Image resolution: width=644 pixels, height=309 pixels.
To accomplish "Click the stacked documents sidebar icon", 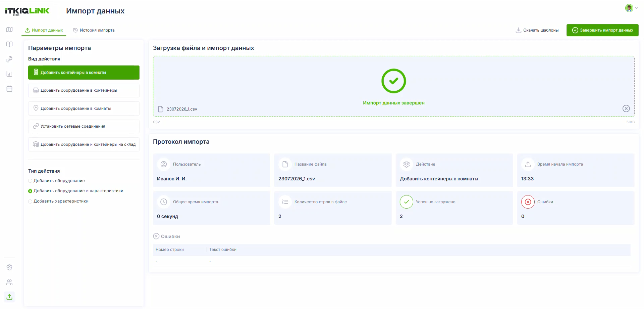I will coord(9,59).
